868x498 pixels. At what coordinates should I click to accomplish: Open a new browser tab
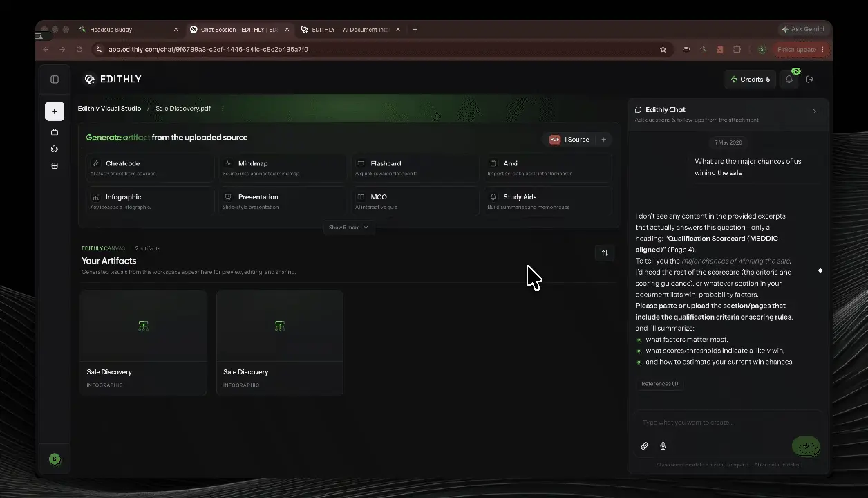(x=415, y=30)
